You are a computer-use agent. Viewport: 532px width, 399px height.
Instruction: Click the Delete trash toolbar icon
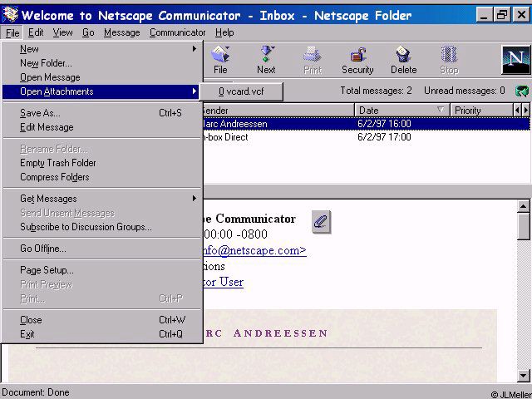pos(403,60)
